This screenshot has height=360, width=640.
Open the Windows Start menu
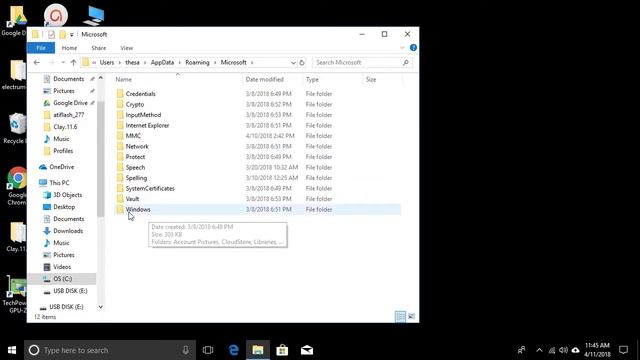click(x=12, y=350)
